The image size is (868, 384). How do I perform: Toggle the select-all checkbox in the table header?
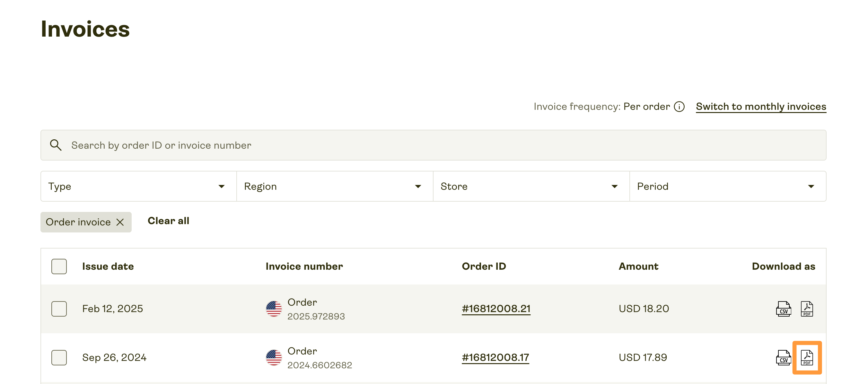pos(59,266)
